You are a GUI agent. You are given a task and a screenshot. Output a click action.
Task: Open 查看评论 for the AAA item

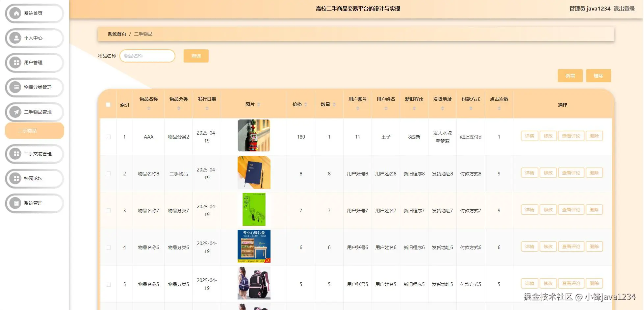coord(571,136)
